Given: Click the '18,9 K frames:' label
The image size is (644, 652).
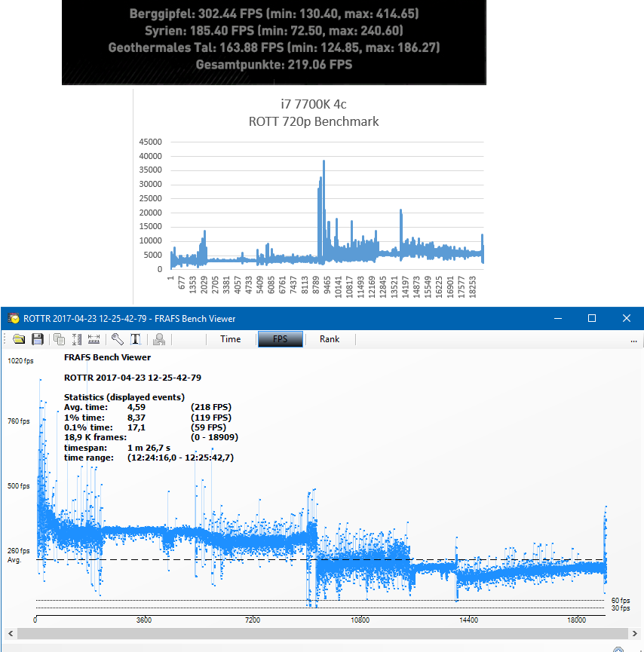Looking at the screenshot, I should pos(95,437).
